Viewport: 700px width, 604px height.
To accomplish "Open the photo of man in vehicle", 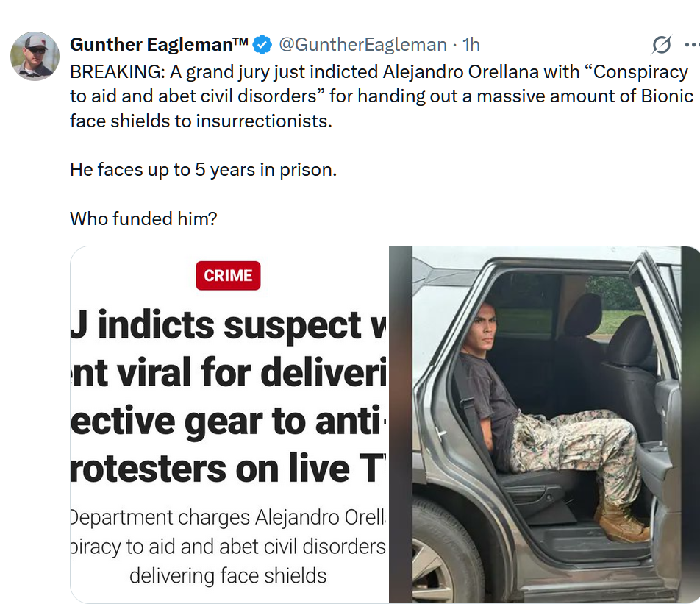I will [x=544, y=424].
